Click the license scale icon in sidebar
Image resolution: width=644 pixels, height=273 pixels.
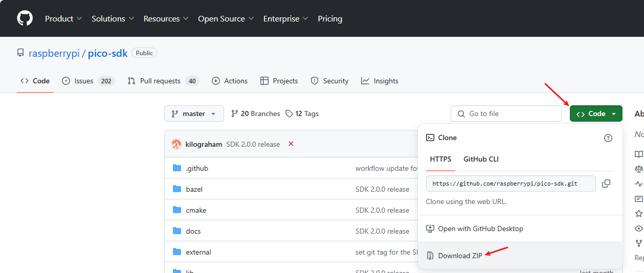coord(638,169)
